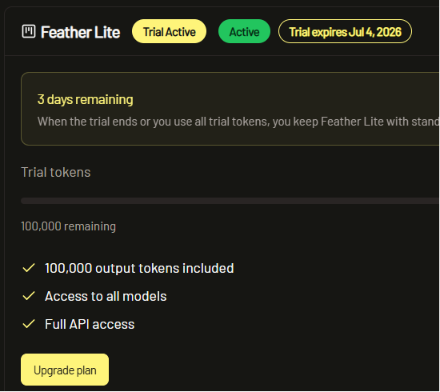This screenshot has height=392, width=440.
Task: Click the Full API access item
Action: click(x=90, y=324)
